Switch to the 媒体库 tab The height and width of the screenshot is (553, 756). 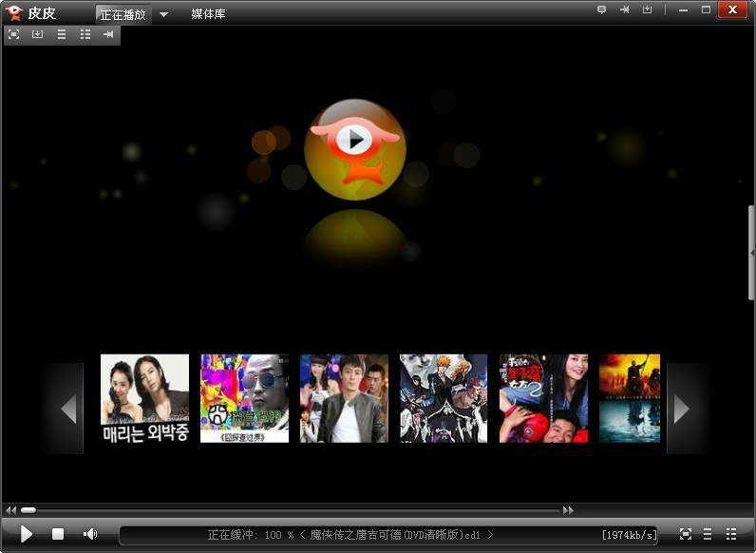(x=208, y=14)
